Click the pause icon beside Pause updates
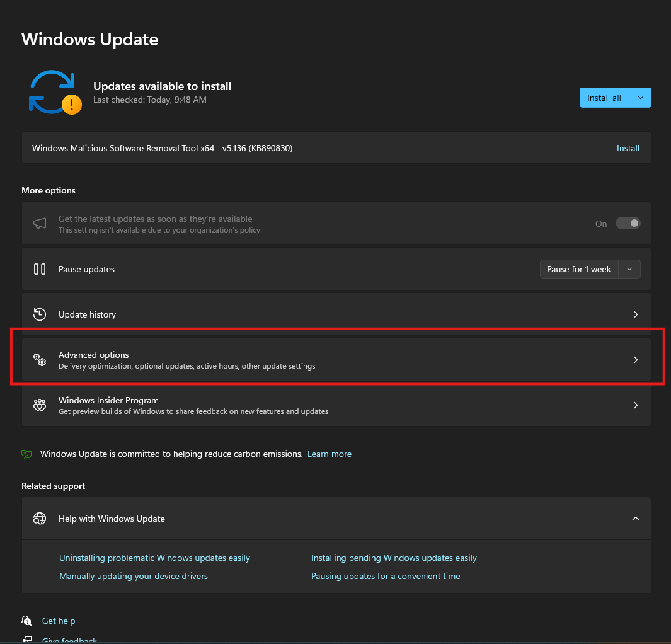Viewport: 671px width, 644px height. pos(40,269)
